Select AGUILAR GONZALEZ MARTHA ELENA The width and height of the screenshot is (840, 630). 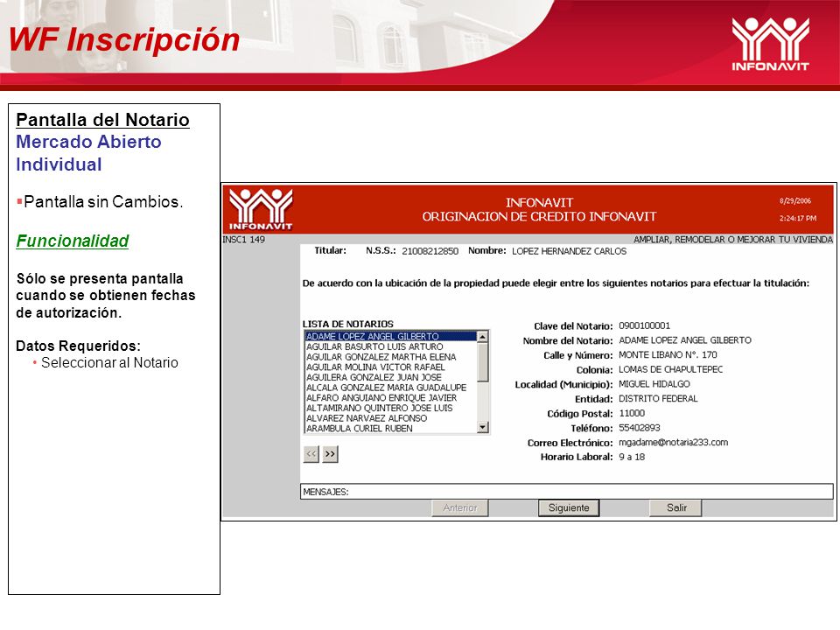(x=390, y=357)
